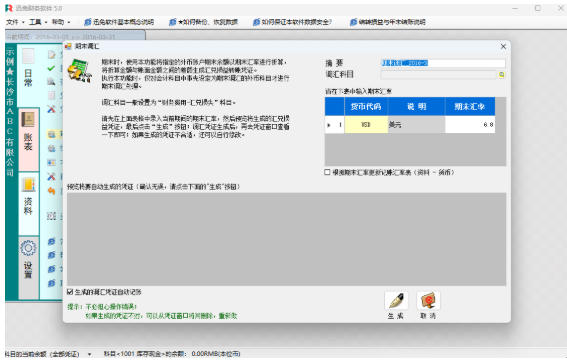Screen dimensions: 567x363
Task: Select the USD currency code cell
Action: (x=366, y=125)
